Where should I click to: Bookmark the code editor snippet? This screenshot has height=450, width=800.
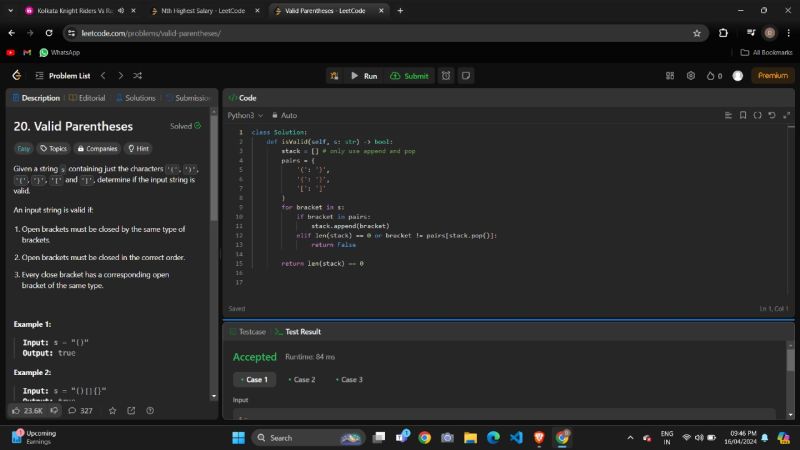pos(742,115)
